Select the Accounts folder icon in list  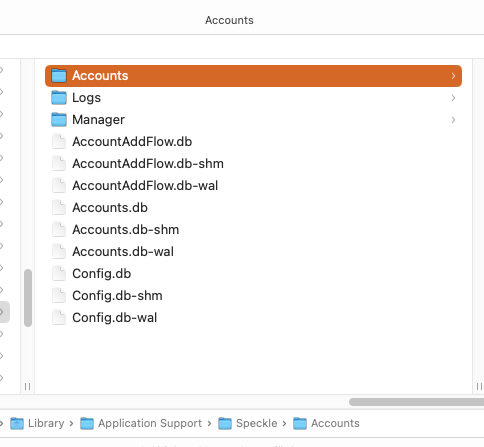pyautogui.click(x=59, y=76)
